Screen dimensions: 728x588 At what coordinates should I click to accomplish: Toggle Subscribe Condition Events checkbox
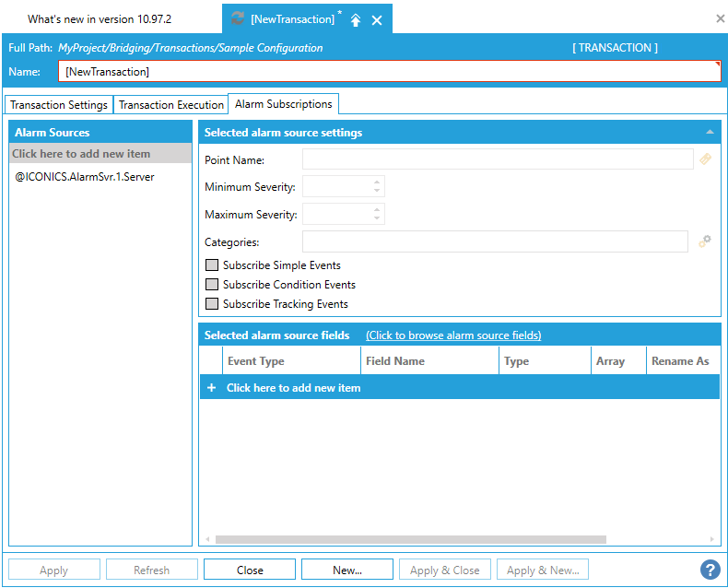tap(212, 285)
